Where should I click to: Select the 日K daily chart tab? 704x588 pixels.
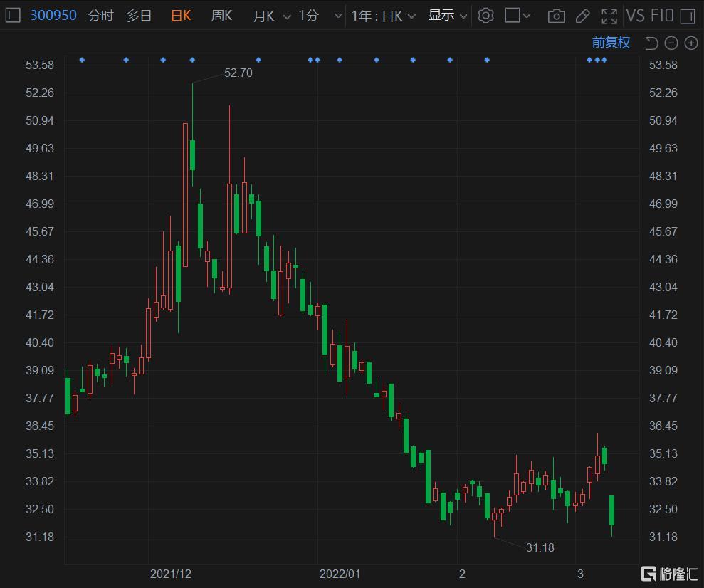pyautogui.click(x=181, y=16)
